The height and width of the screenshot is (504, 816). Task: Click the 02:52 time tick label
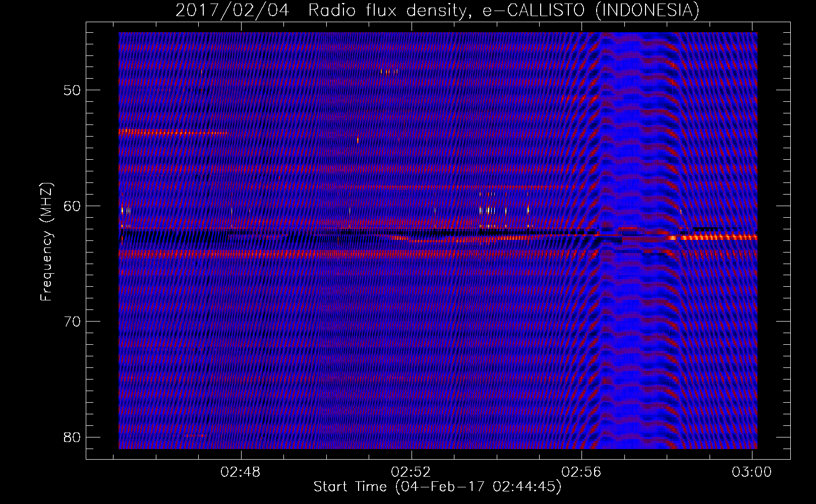pos(411,472)
